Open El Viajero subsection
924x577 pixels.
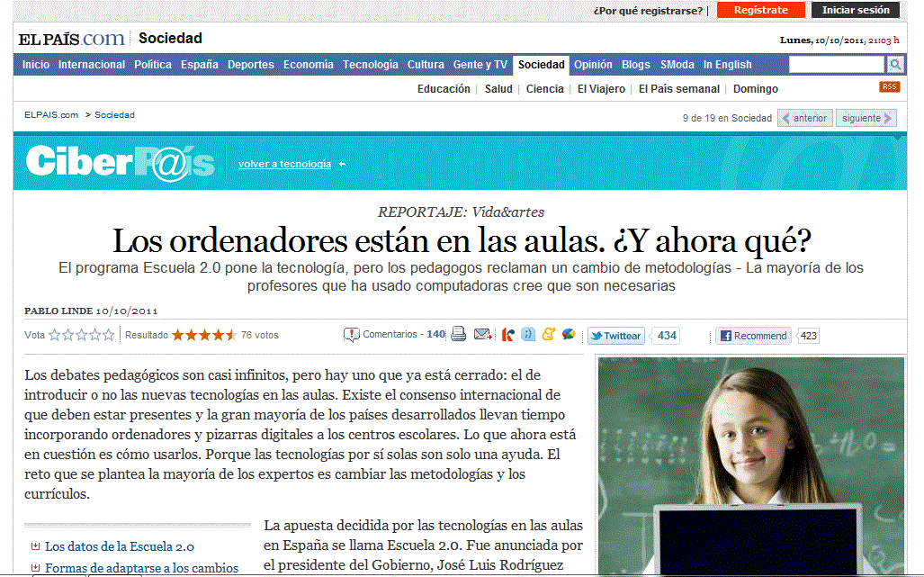coord(601,89)
